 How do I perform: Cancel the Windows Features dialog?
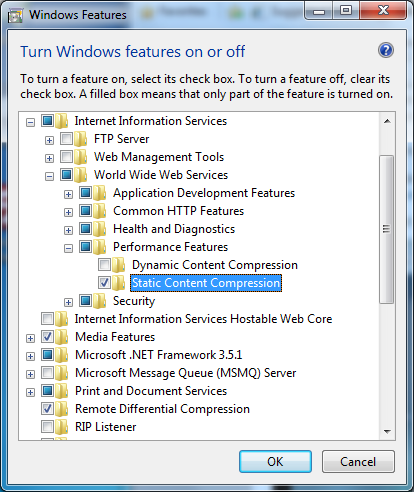358,462
